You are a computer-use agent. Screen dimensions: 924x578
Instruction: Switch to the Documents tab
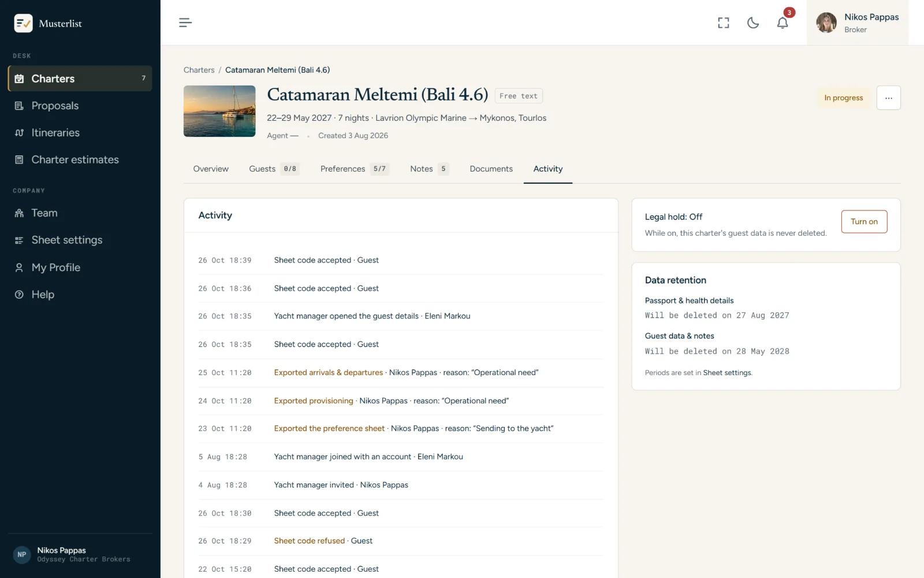point(491,169)
